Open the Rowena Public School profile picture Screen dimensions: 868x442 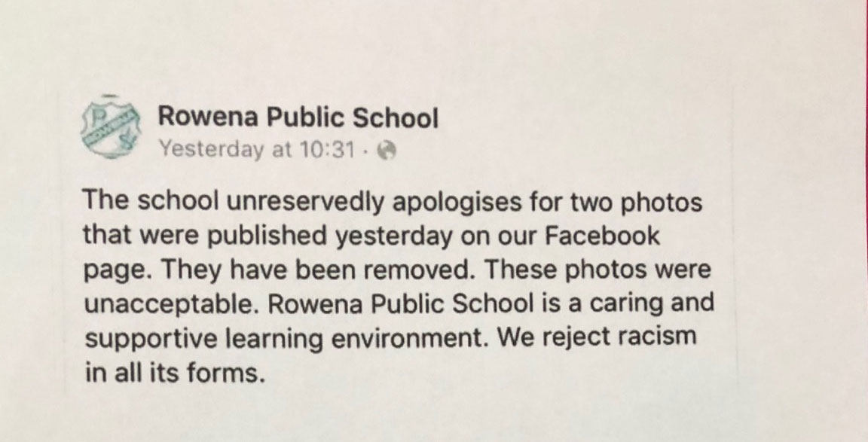pyautogui.click(x=112, y=128)
